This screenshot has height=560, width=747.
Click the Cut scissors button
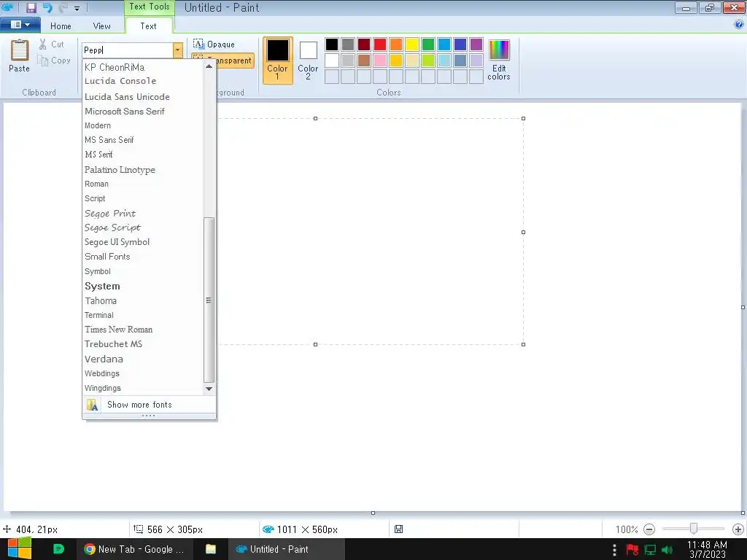(51, 44)
